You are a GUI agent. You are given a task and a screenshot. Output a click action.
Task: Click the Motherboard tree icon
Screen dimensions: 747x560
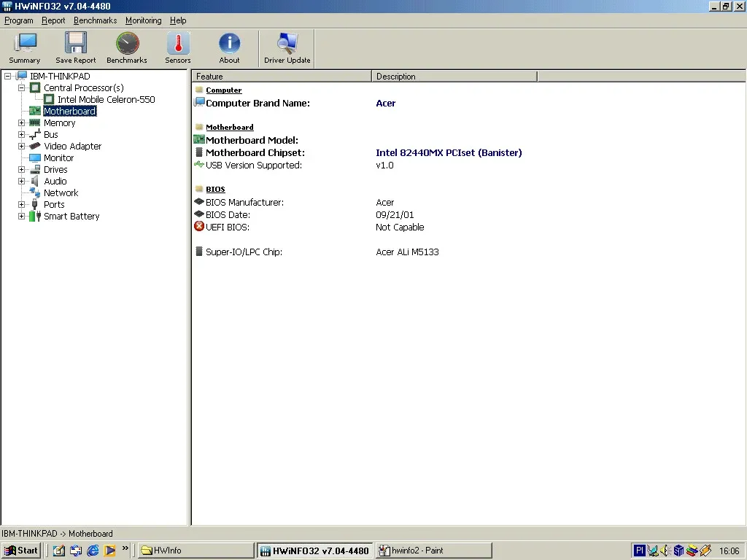[35, 111]
